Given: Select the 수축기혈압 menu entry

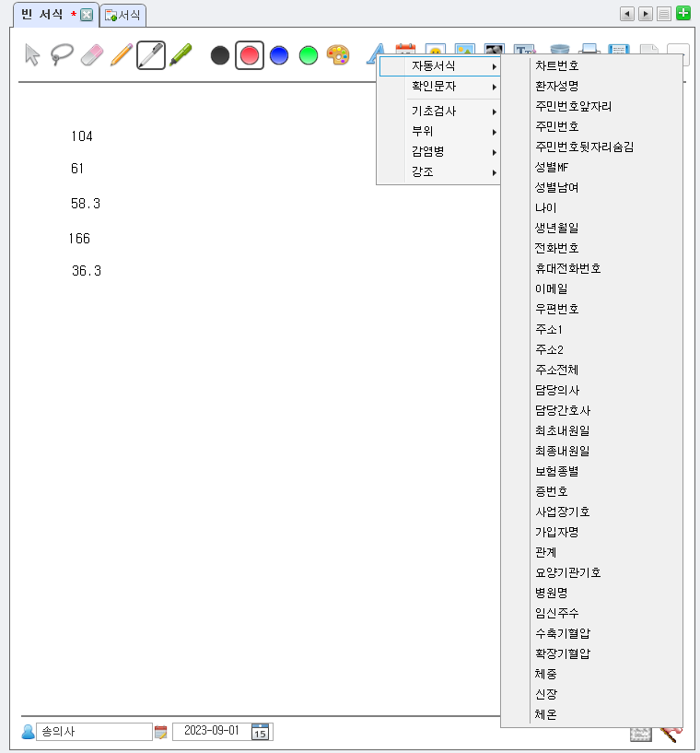Looking at the screenshot, I should pyautogui.click(x=562, y=633).
